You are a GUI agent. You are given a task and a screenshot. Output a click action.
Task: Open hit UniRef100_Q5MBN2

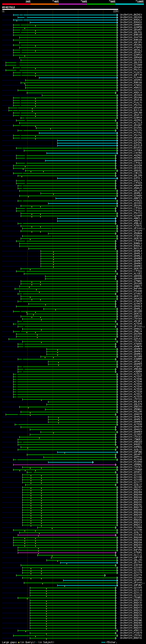tap(131, 464)
